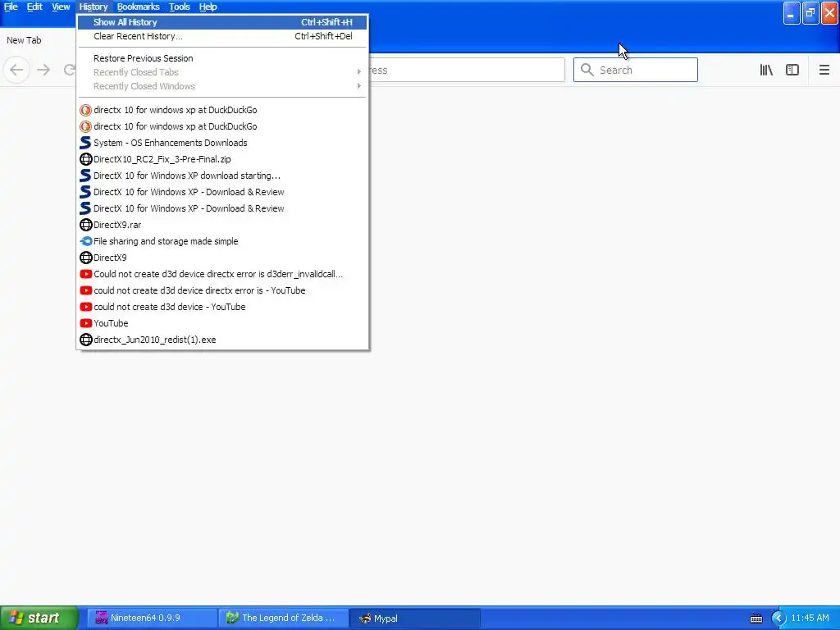Screen dimensions: 840x630
Task: Open the View menu
Action: [x=61, y=7]
